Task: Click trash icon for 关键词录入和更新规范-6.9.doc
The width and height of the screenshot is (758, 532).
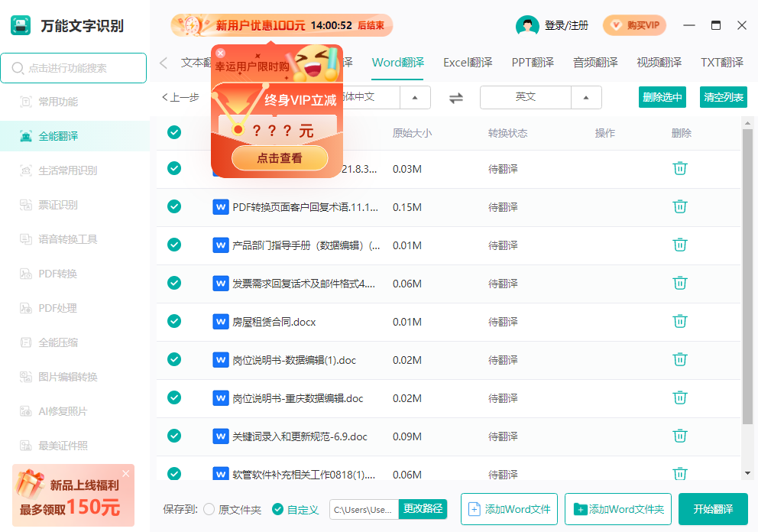Action: pos(680,436)
